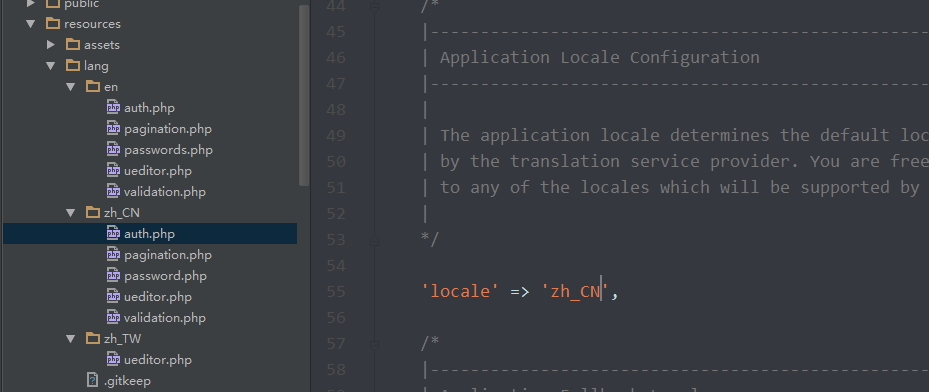Click the resources folder icon
The height and width of the screenshot is (392, 929).
coord(53,24)
